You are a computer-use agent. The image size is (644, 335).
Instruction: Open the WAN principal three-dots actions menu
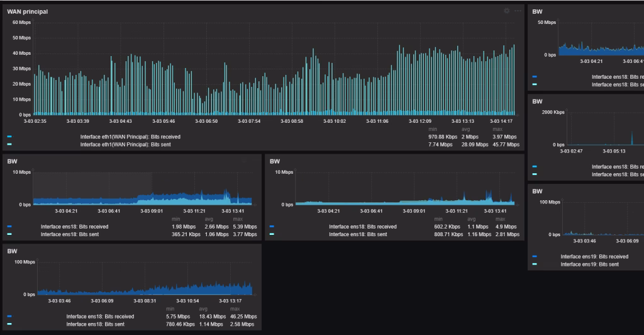[x=518, y=11]
